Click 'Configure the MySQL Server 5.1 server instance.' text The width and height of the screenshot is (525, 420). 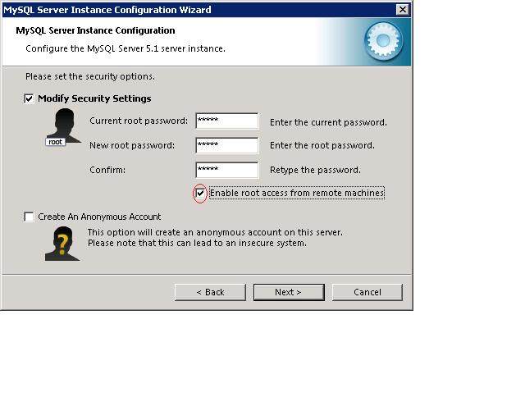click(126, 49)
